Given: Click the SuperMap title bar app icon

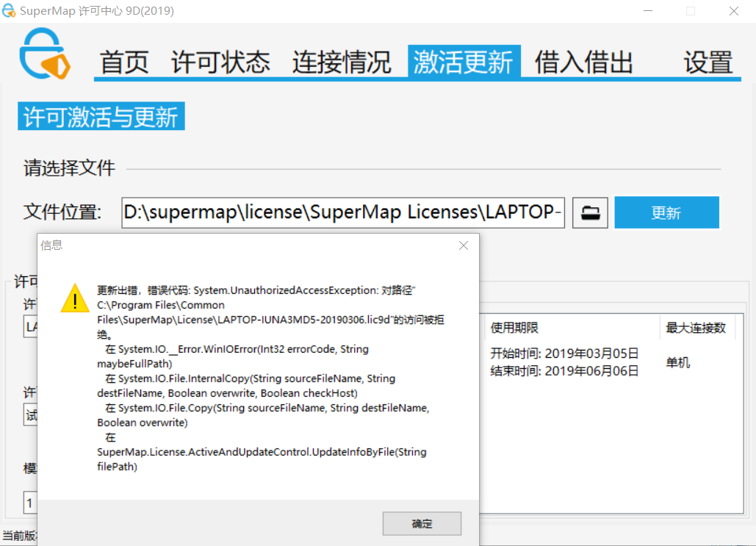Looking at the screenshot, I should coord(9,10).
